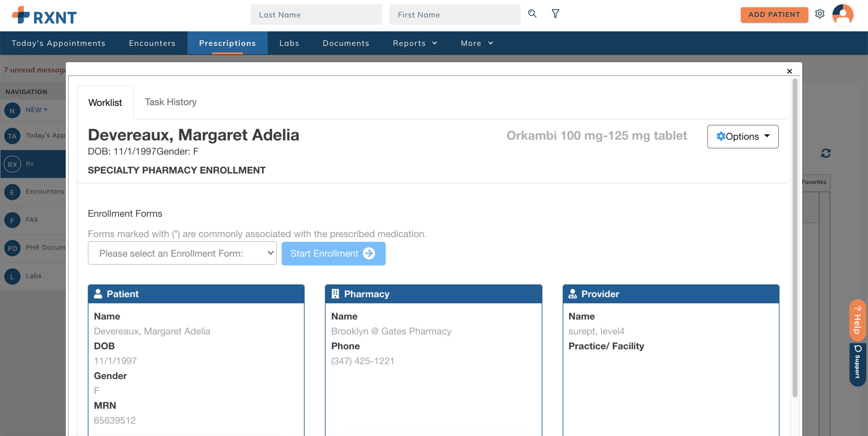
Task: Click the Pharmacy card building icon
Action: pos(335,294)
